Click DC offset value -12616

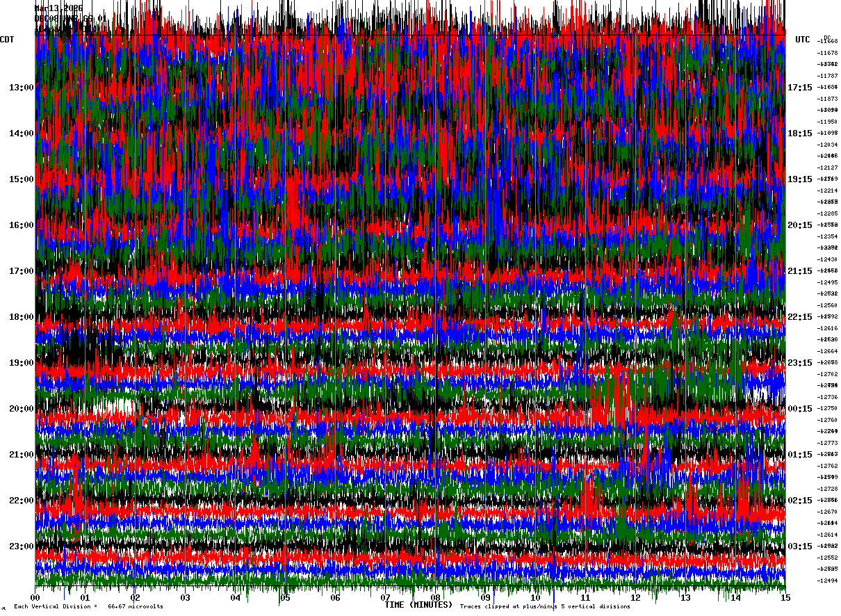[827, 328]
